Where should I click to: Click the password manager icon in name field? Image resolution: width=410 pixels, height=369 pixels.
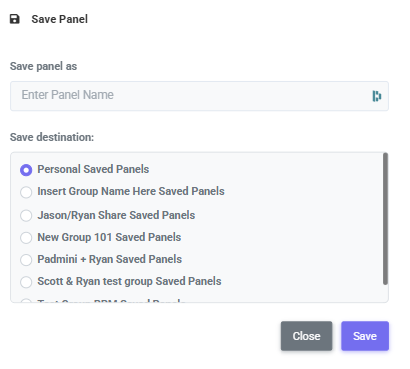(x=377, y=96)
